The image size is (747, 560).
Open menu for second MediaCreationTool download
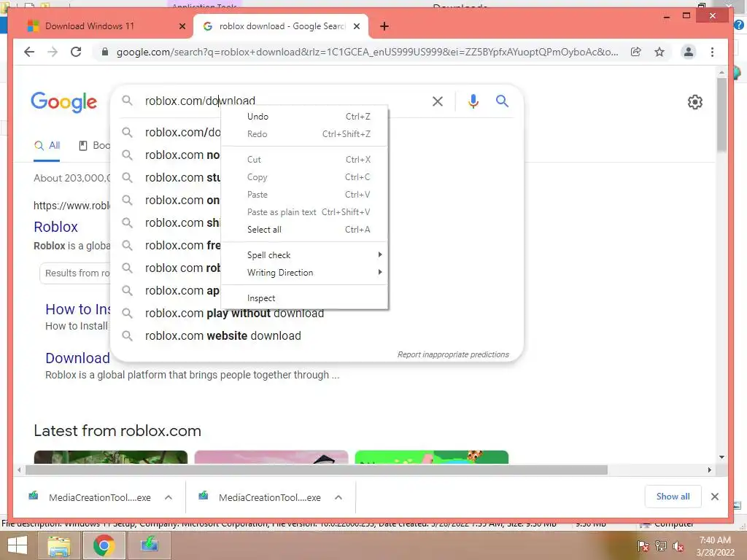tap(338, 497)
